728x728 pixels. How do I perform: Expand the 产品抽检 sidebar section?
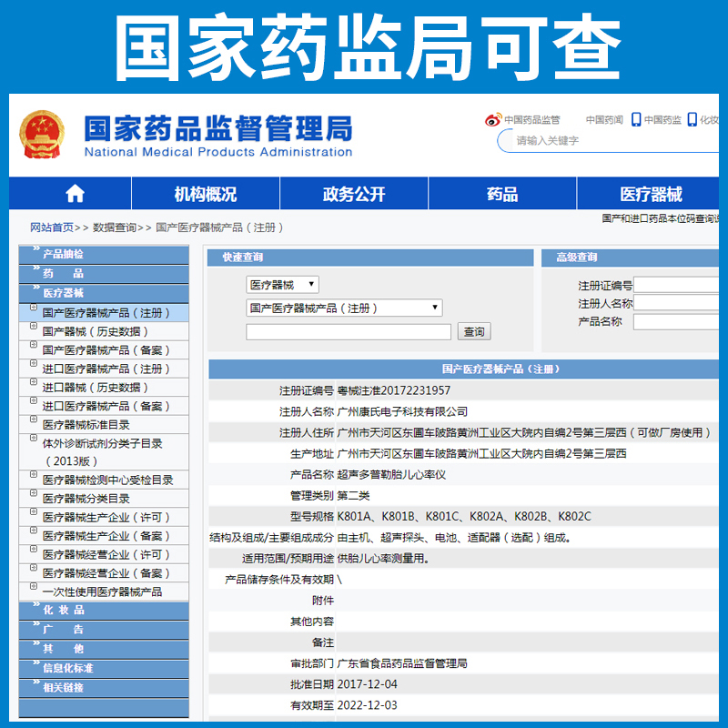click(104, 254)
